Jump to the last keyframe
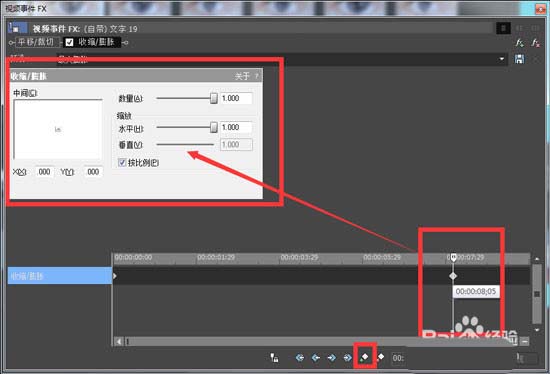This screenshot has height=374, width=550. point(347,358)
